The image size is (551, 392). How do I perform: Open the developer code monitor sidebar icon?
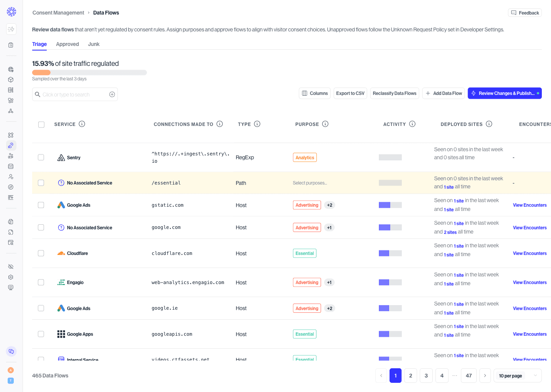click(11, 287)
